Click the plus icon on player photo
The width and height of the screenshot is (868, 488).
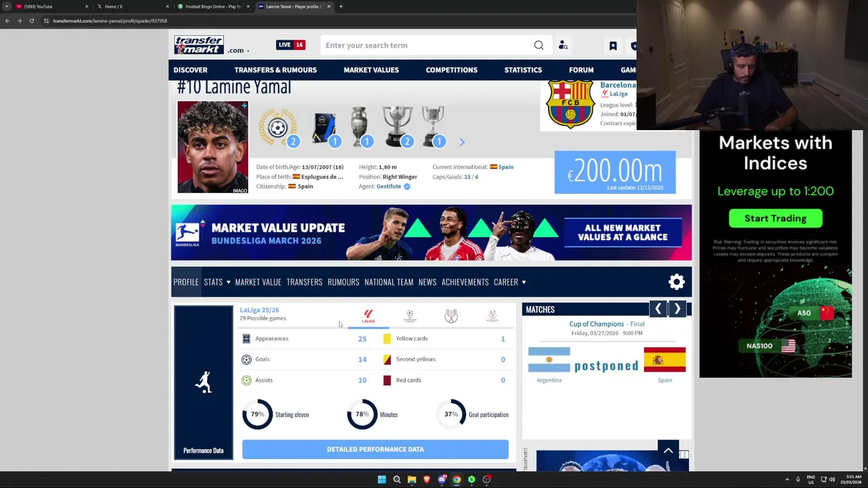(x=244, y=106)
